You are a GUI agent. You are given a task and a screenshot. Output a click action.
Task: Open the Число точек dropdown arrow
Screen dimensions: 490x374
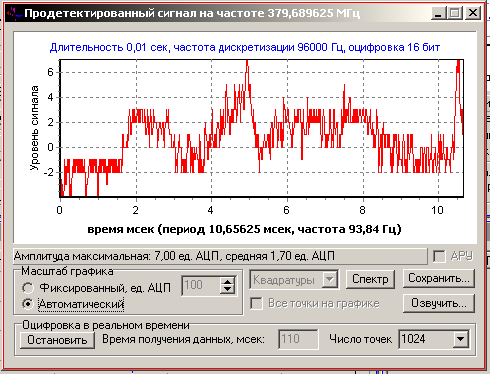tap(460, 339)
